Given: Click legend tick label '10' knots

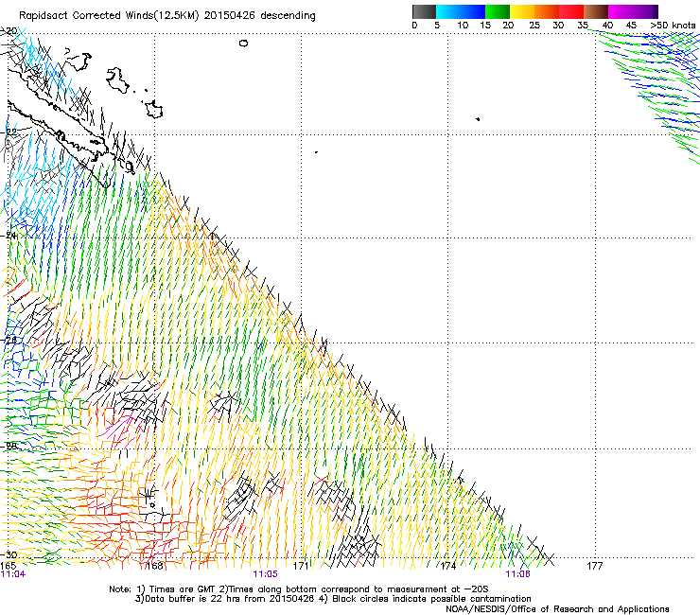Looking at the screenshot, I should (463, 26).
